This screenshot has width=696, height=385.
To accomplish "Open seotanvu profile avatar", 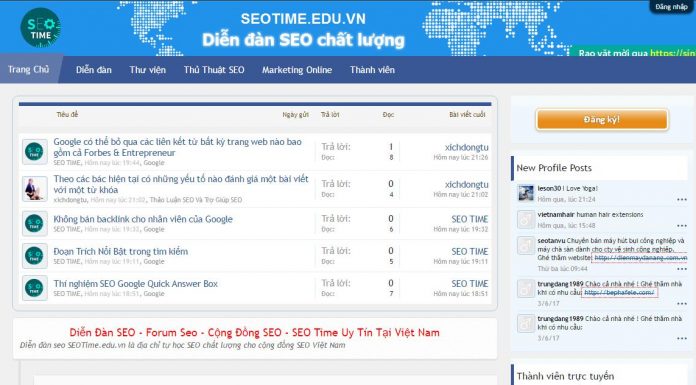I will coord(526,245).
